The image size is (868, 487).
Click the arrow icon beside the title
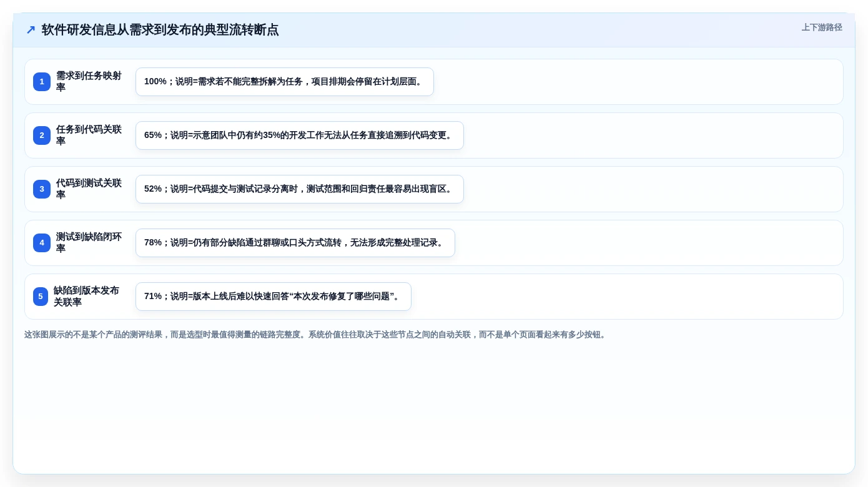(31, 30)
